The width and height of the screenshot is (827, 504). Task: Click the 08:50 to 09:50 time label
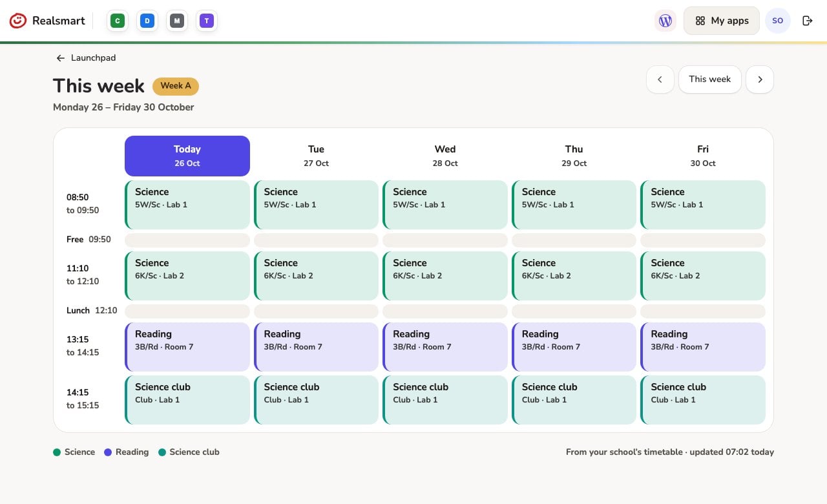(82, 204)
